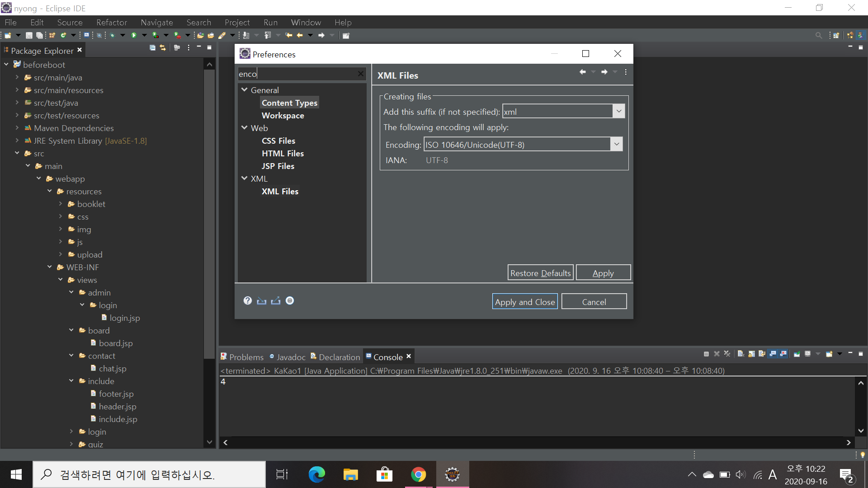The height and width of the screenshot is (488, 868).
Task: Click the Restore Defaults button
Action: click(x=540, y=273)
